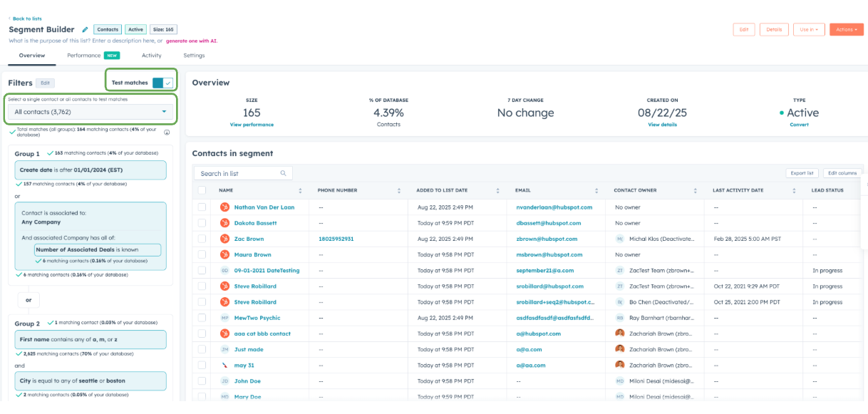Viewport: 868px width, 414px height.
Task: Click the info icon next to total matches
Action: click(x=167, y=131)
